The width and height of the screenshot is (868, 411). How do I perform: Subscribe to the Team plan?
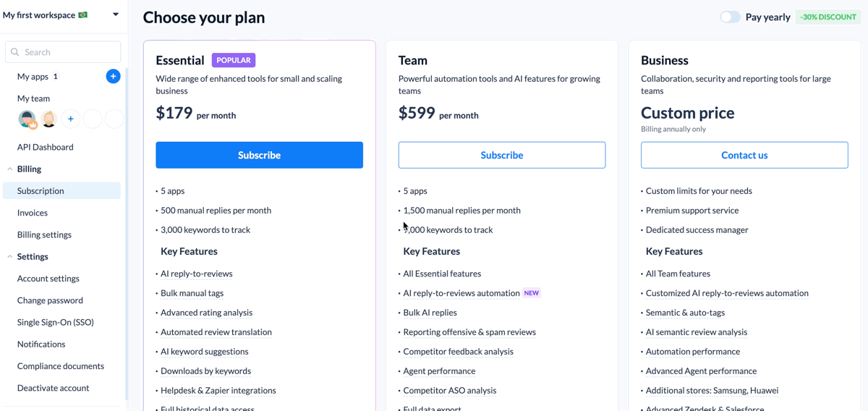tap(502, 155)
